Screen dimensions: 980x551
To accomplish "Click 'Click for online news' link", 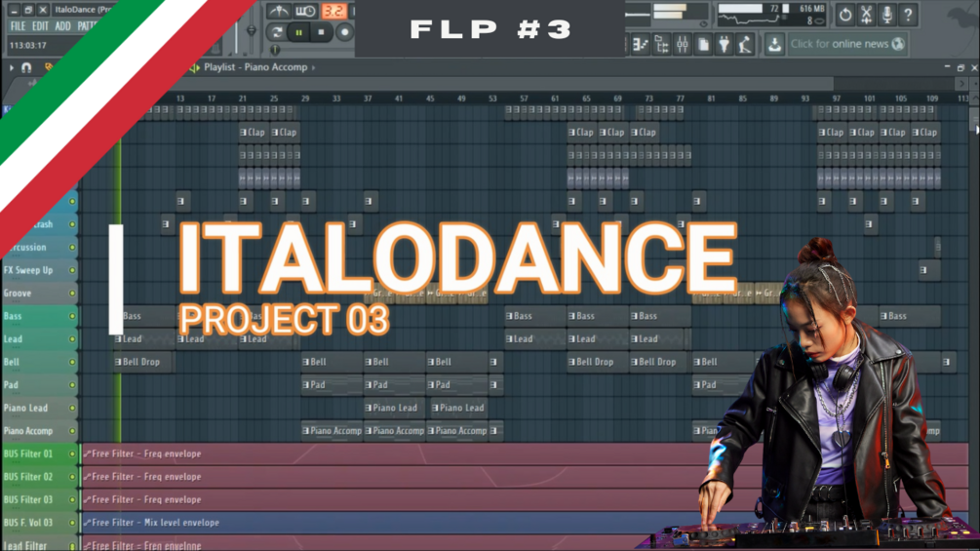I will 840,44.
